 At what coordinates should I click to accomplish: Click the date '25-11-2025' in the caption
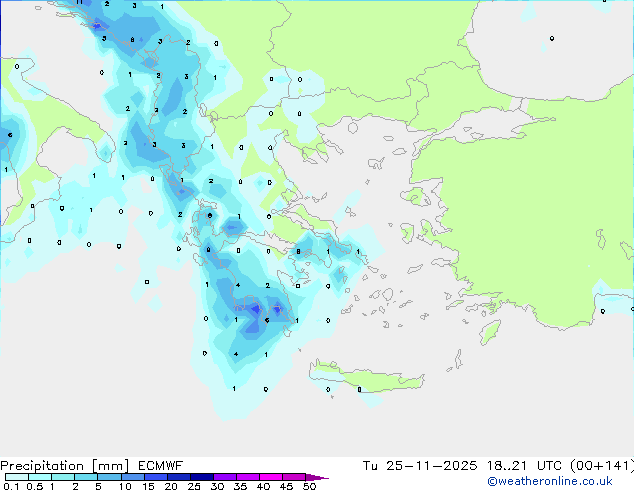click(x=431, y=466)
